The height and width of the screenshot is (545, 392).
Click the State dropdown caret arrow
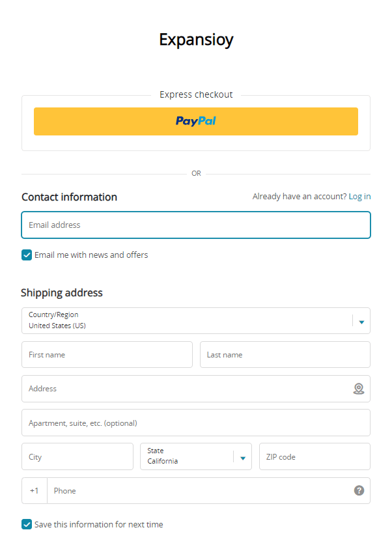[243, 458]
